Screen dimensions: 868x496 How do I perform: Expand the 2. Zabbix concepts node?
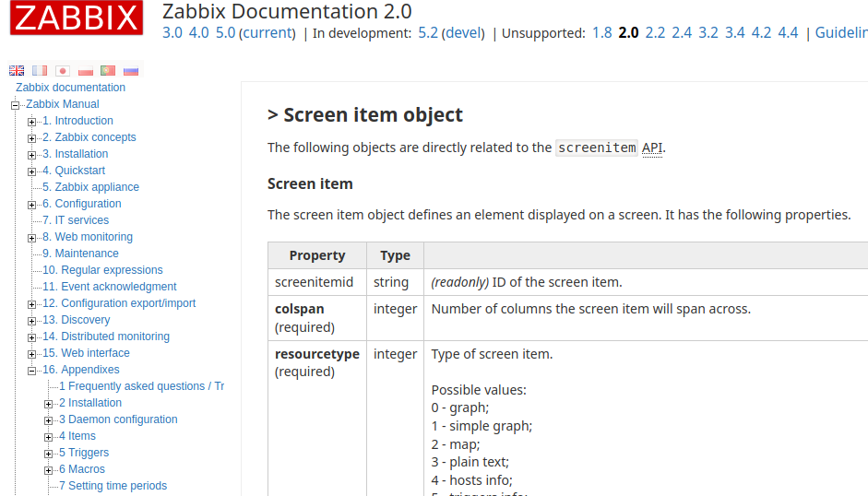pos(32,138)
